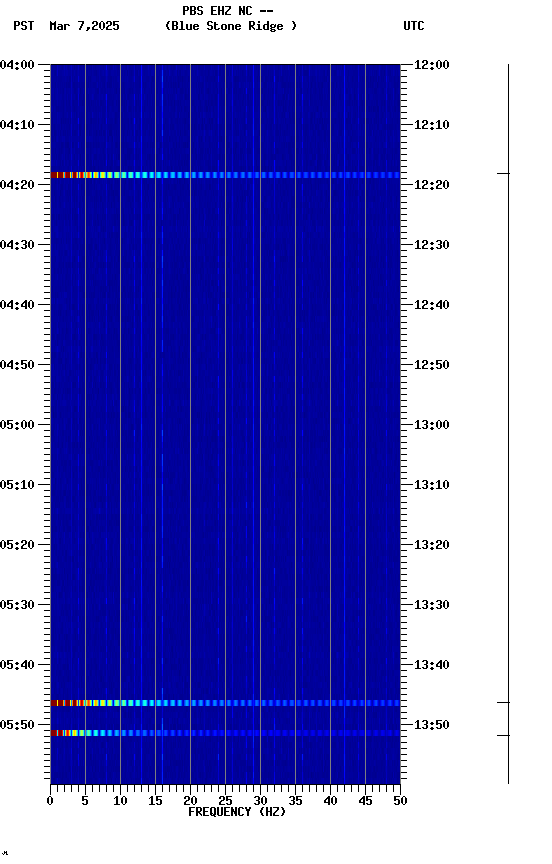This screenshot has width=552, height=864.
Task: Click the 12:10 UTC time label
Action: [432, 125]
